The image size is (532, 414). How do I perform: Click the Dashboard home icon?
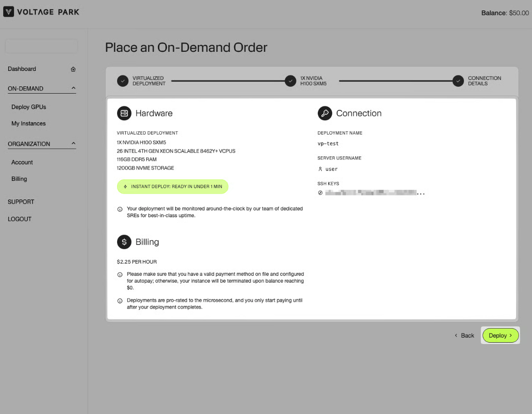click(x=73, y=69)
